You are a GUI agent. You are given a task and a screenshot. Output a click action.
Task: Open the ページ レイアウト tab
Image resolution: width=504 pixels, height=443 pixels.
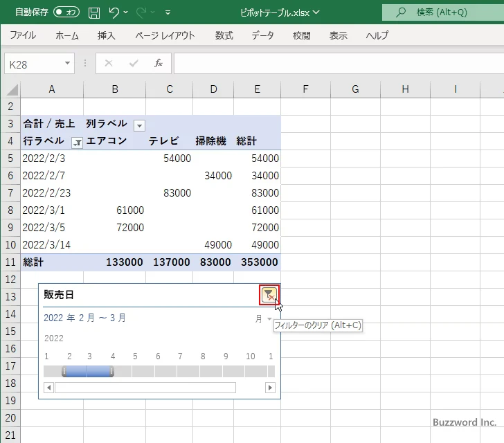[x=165, y=35]
